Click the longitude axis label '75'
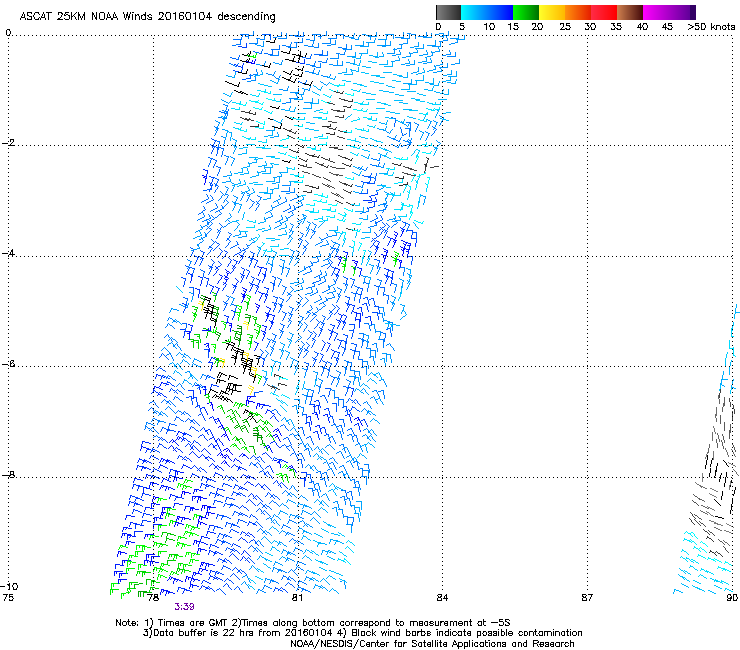 (8, 598)
